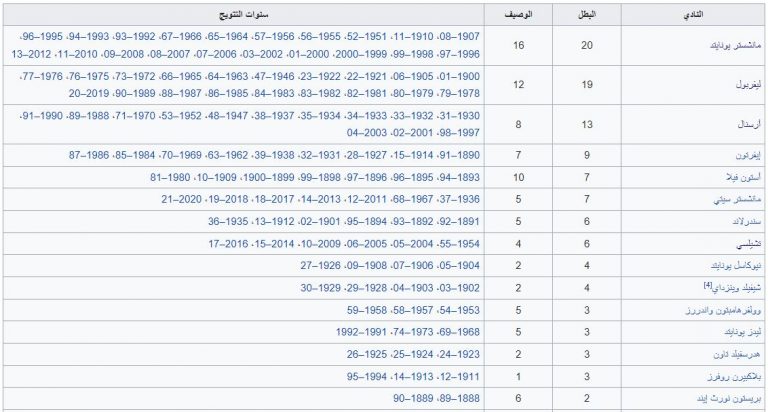The width and height of the screenshot is (768, 412).
Task: Click the أرسنال club name link
Action: 749,124
